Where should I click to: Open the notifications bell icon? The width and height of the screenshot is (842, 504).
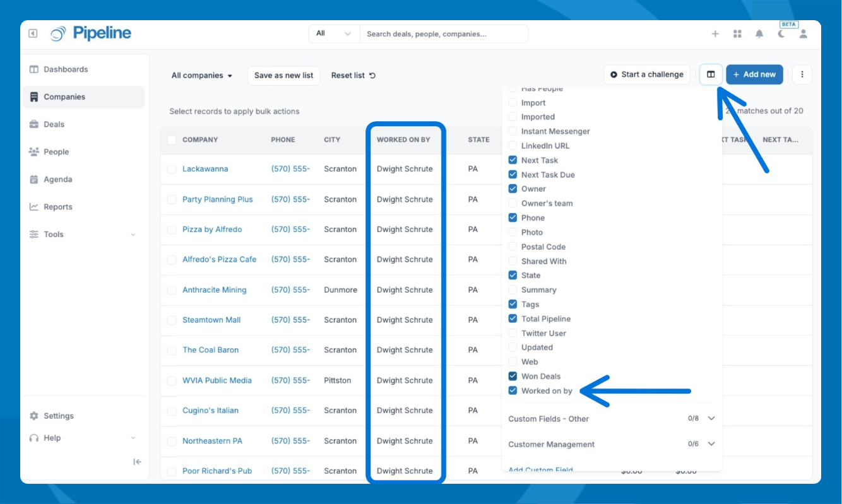coord(759,34)
